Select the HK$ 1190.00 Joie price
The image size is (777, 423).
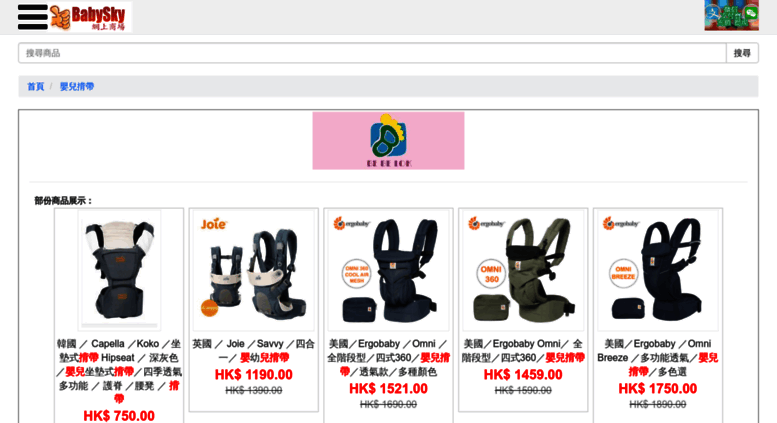pyautogui.click(x=254, y=375)
